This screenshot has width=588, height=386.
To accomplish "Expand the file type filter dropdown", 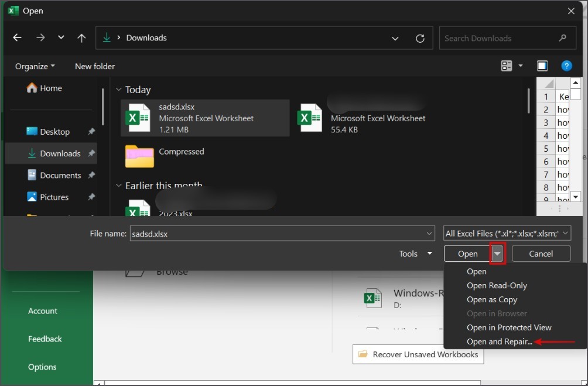I will pos(565,233).
